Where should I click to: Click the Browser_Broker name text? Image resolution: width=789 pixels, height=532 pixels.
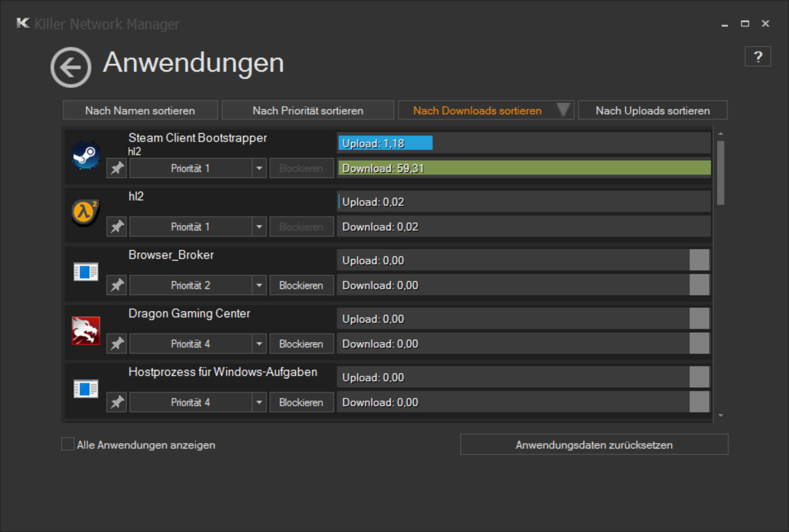pos(171,255)
